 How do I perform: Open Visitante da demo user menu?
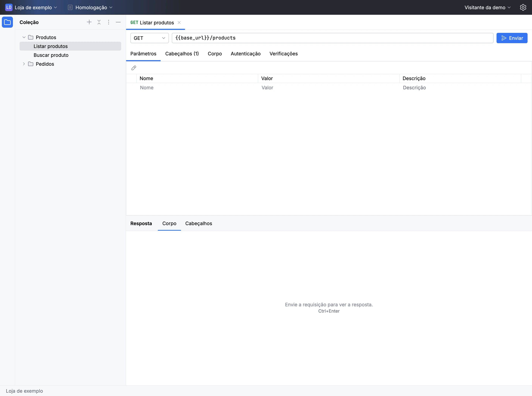[487, 7]
